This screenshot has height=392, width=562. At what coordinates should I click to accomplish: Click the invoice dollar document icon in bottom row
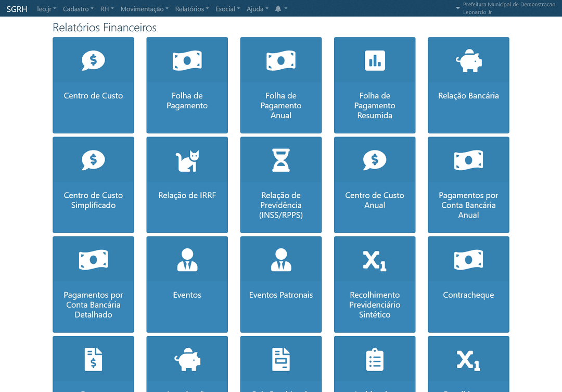[x=93, y=359]
